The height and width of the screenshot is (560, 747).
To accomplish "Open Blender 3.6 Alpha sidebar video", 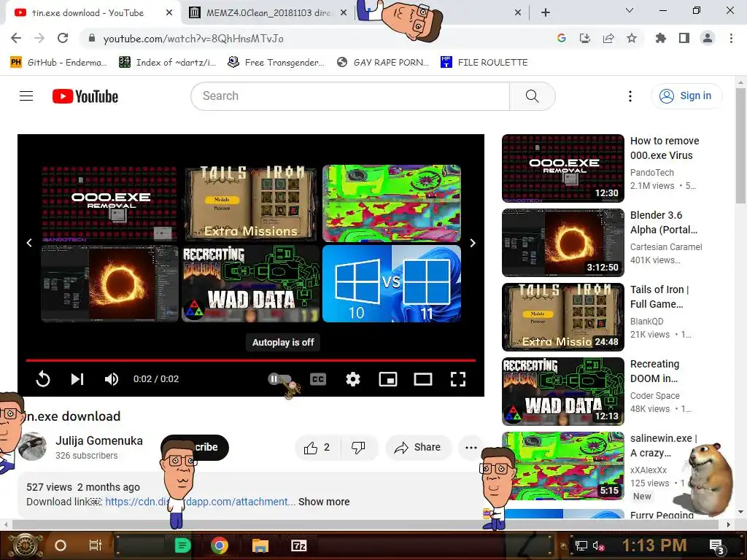I will click(x=664, y=222).
